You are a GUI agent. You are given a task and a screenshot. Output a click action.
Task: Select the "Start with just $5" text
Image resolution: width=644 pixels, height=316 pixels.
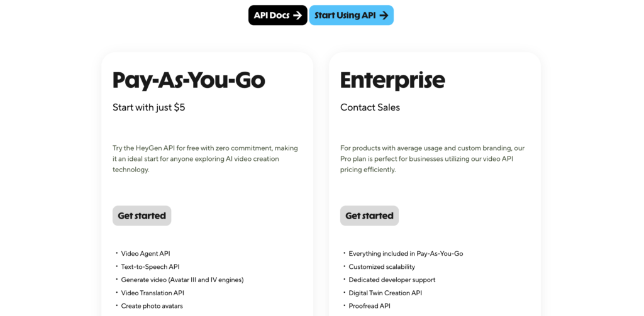(149, 107)
